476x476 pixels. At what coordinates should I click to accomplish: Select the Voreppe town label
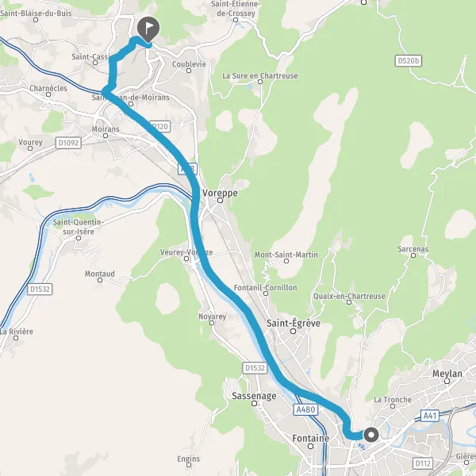(220, 193)
